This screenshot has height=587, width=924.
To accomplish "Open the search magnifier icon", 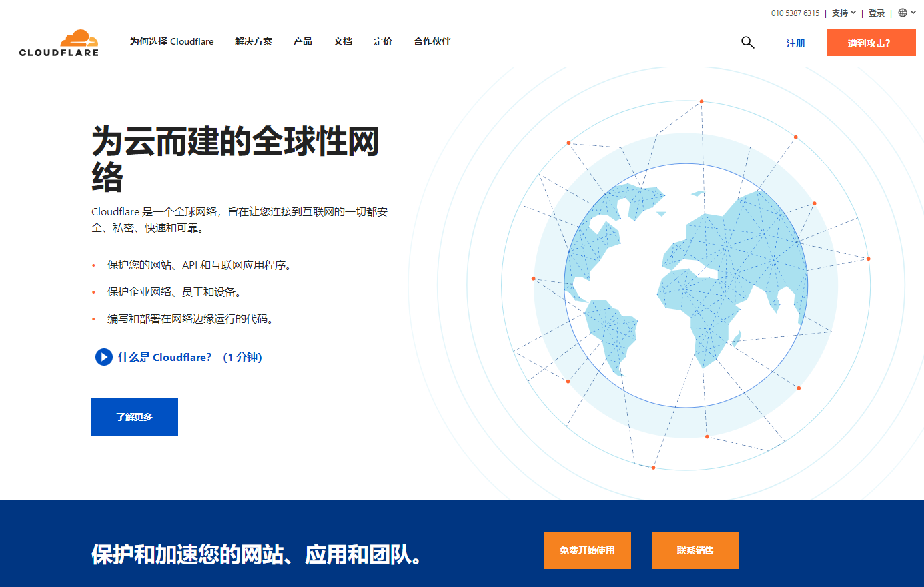I will coord(748,43).
